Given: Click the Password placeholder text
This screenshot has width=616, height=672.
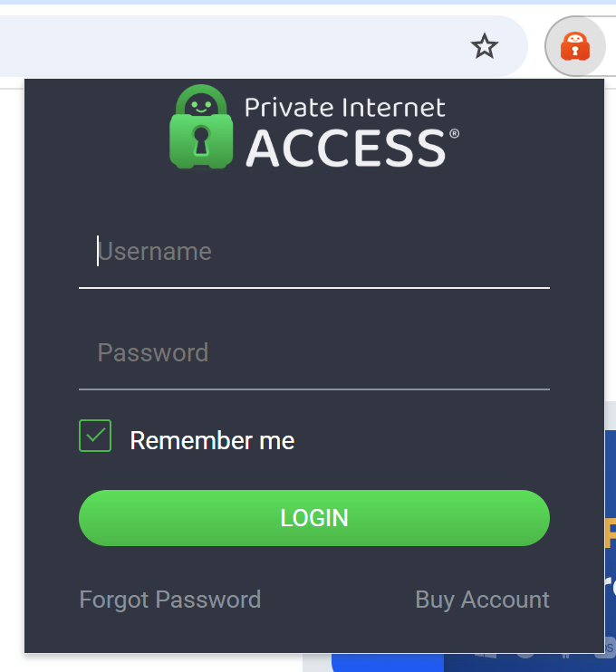Looking at the screenshot, I should 153,353.
